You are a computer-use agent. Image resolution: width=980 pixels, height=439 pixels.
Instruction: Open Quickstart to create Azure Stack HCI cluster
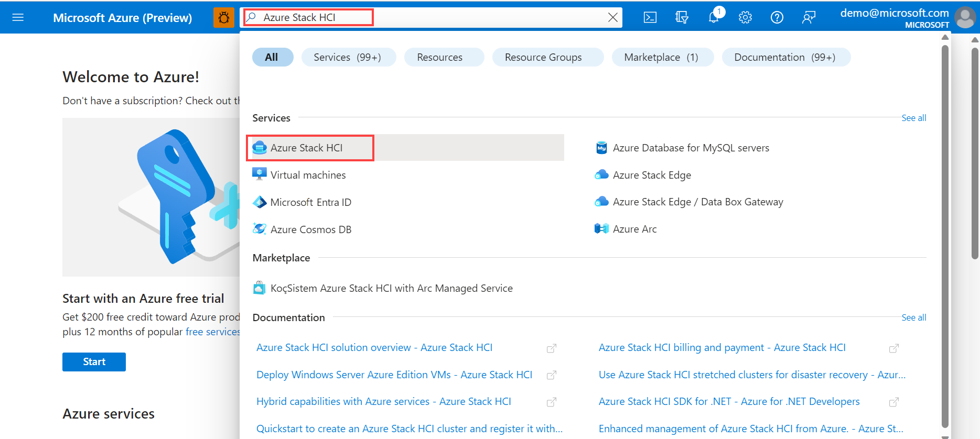point(410,429)
